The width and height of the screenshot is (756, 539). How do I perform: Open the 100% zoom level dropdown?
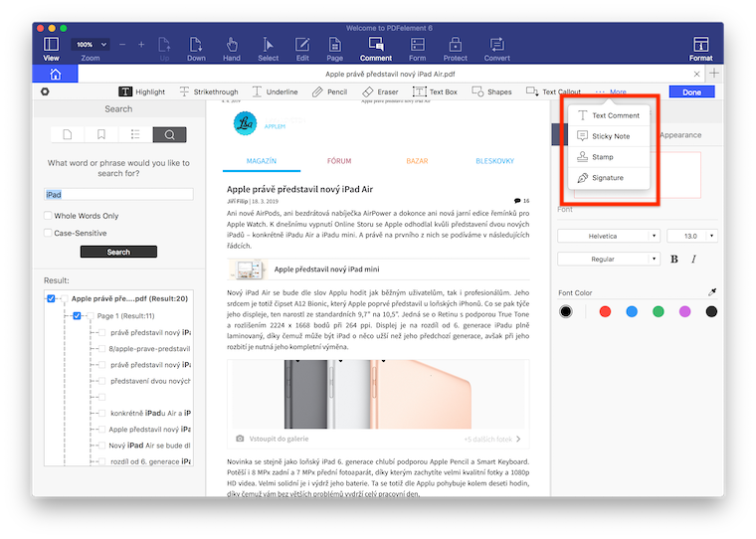pos(91,45)
